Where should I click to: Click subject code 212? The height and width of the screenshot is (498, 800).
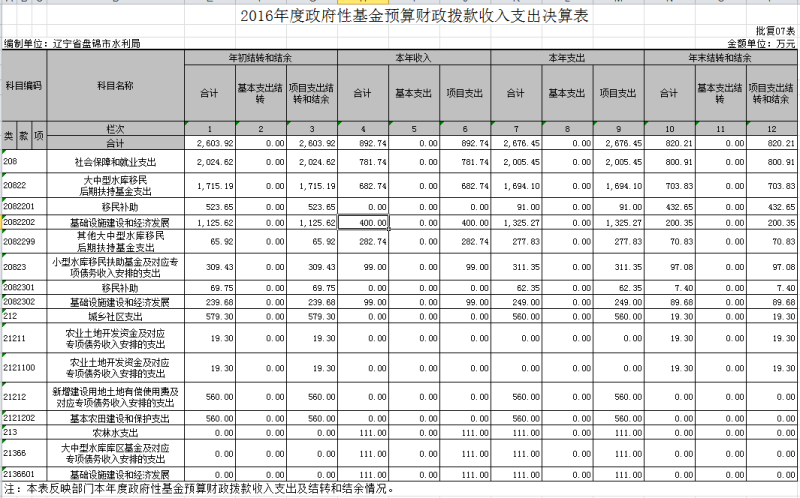pyautogui.click(x=24, y=316)
